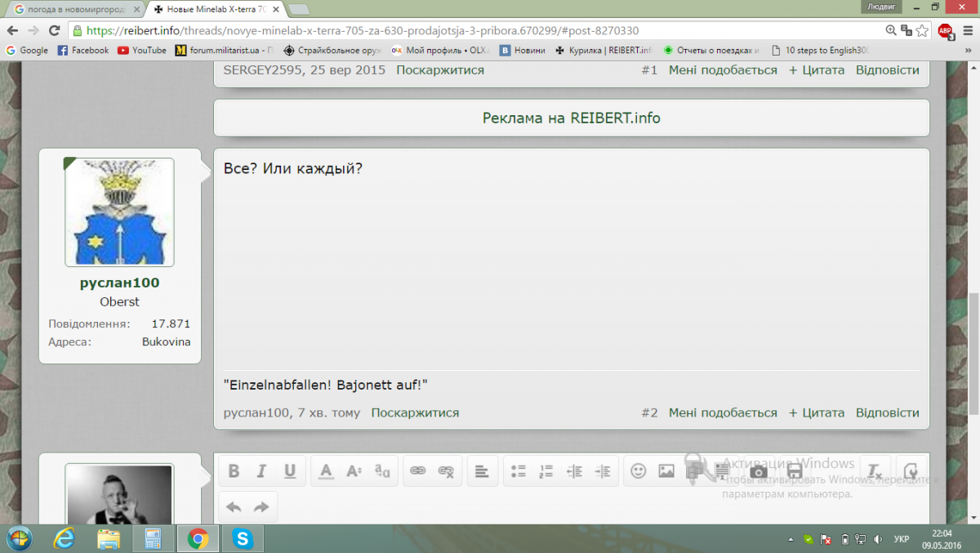Insert a link in the editor
Image resolution: width=980 pixels, height=553 pixels.
[x=417, y=471]
